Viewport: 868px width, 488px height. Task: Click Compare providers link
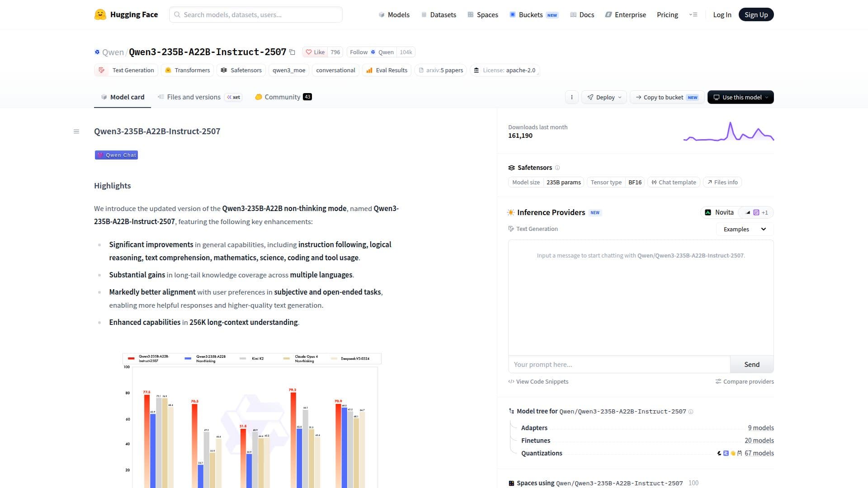click(745, 381)
